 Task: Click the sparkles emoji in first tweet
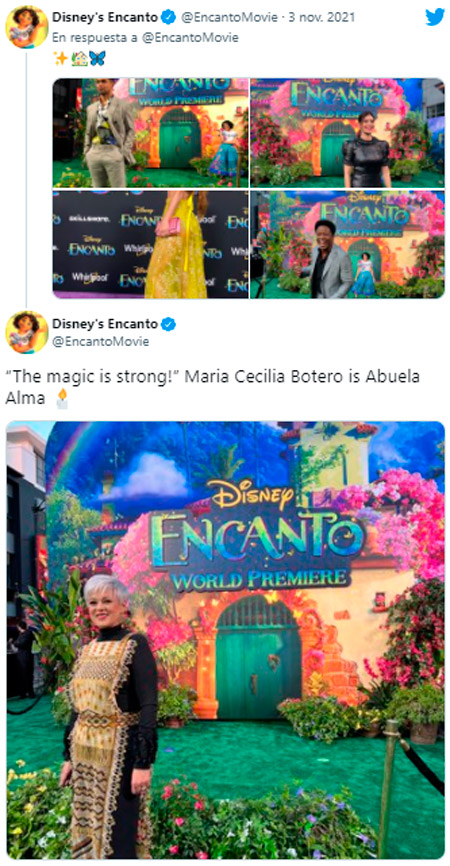[x=61, y=58]
